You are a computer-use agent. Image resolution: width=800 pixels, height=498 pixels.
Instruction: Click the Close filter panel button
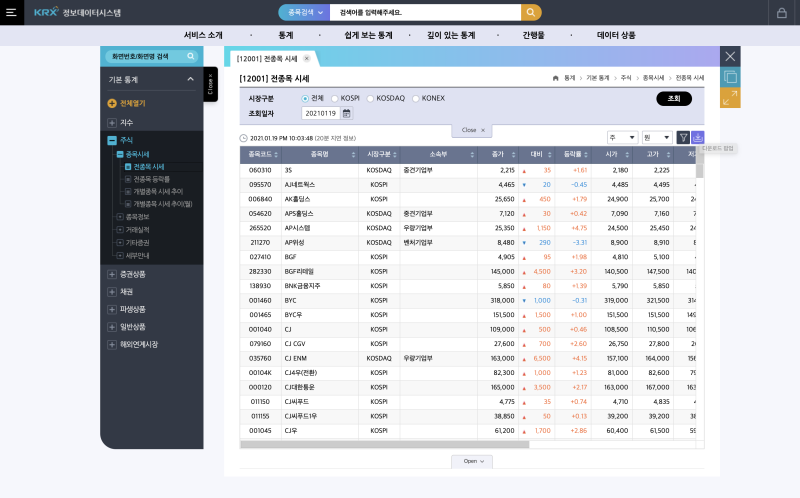click(x=472, y=131)
